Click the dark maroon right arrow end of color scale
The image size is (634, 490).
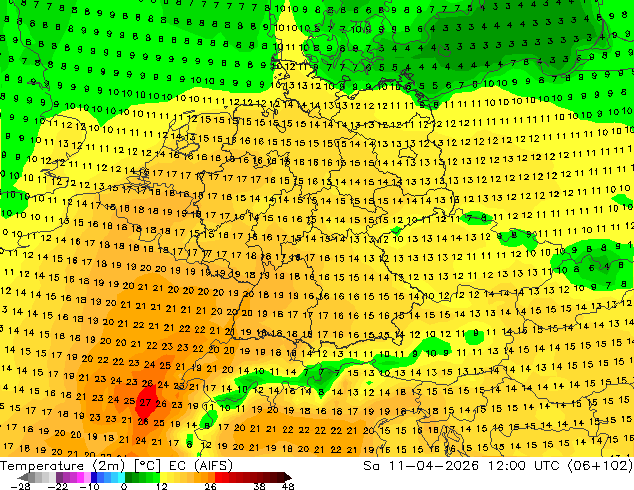tap(287, 477)
